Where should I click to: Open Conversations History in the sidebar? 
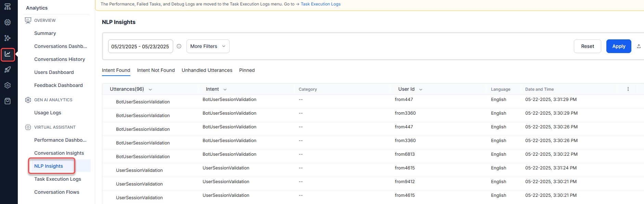60,59
